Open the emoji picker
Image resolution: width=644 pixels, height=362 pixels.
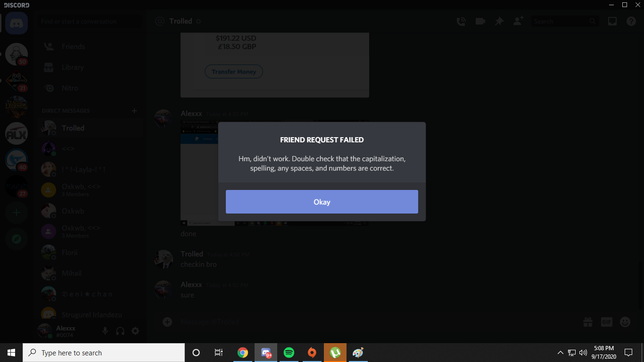(x=625, y=322)
